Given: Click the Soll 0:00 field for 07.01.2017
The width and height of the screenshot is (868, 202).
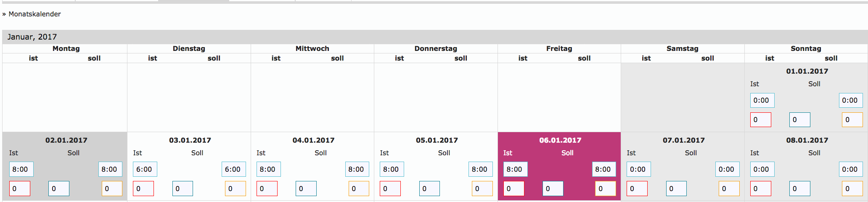Looking at the screenshot, I should [x=727, y=169].
